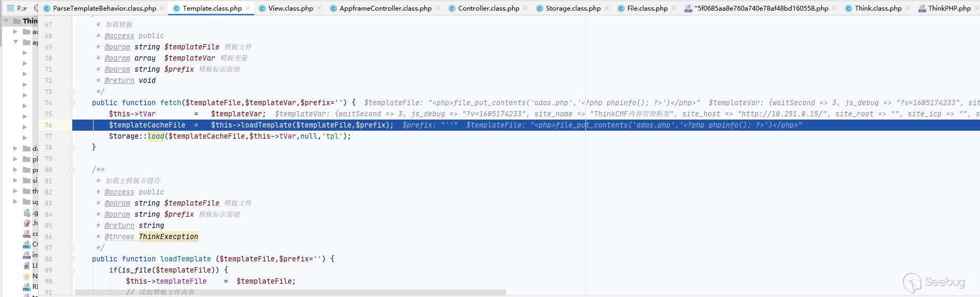This screenshot has width=980, height=297.
Task: Fold the fetch function at line 74
Action: [72, 103]
